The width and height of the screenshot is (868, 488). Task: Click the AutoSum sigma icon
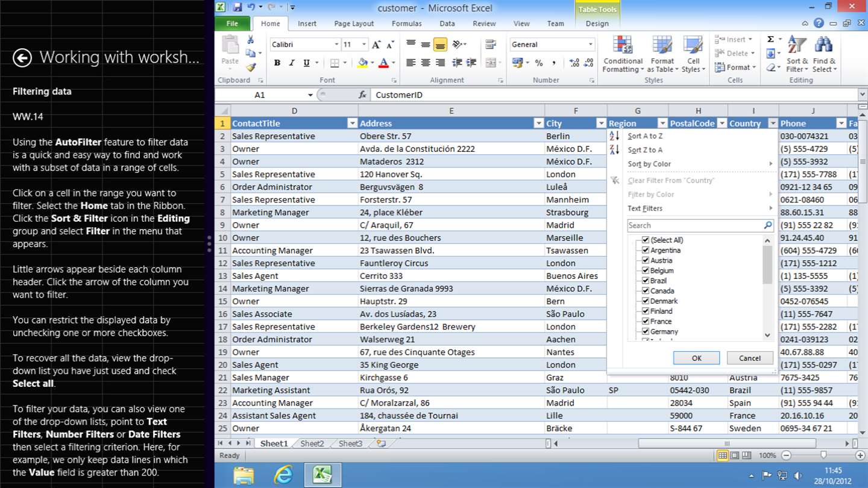770,39
